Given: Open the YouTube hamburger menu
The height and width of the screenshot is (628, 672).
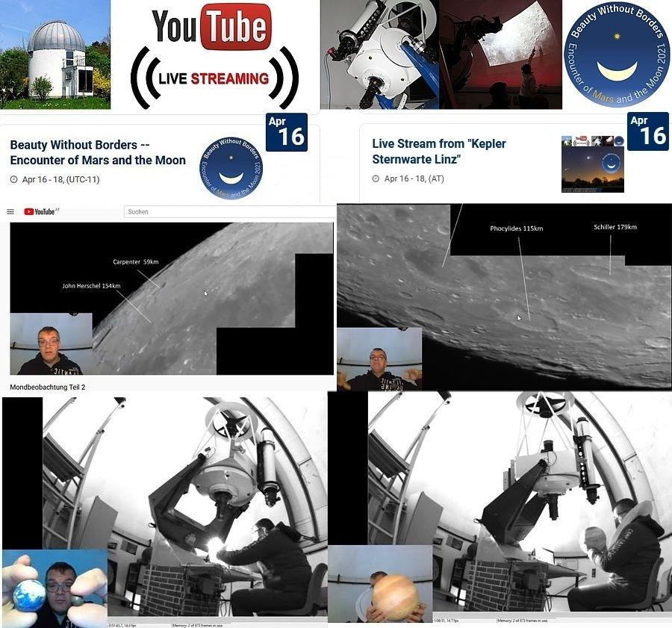Looking at the screenshot, I should click(x=10, y=212).
